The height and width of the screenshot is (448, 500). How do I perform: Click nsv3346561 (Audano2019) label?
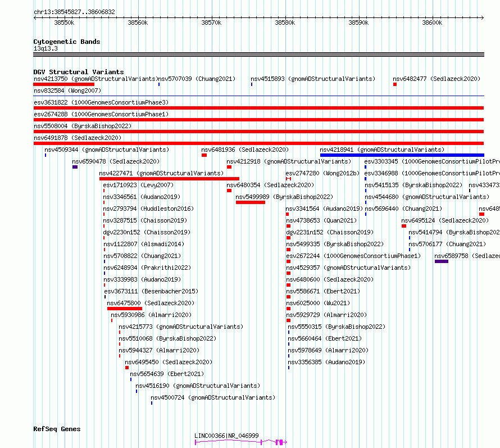[x=142, y=197]
